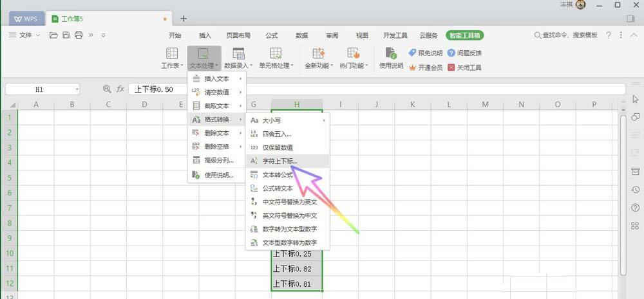The height and width of the screenshot is (299, 644).
Task: Add a new tab with plus button
Action: pos(184,19)
